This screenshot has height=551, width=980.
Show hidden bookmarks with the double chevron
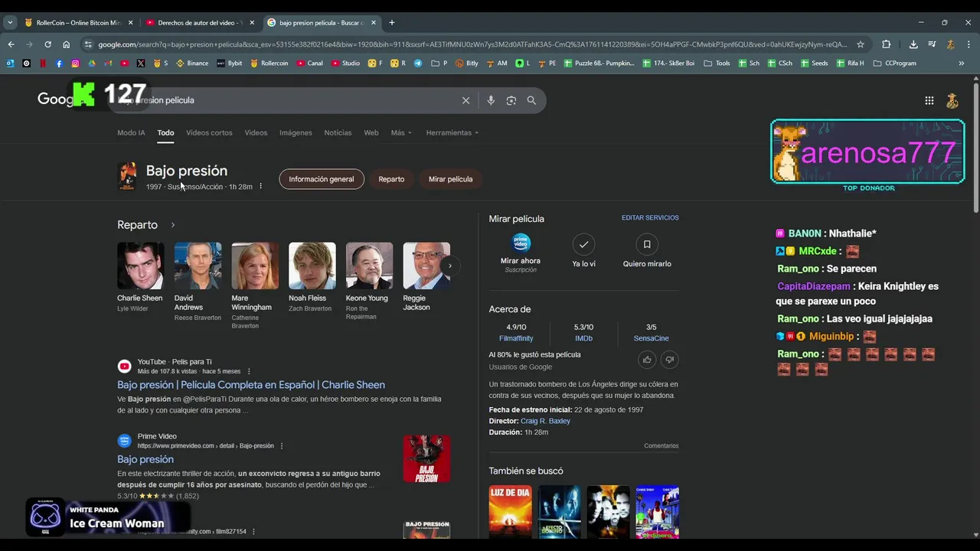(962, 64)
